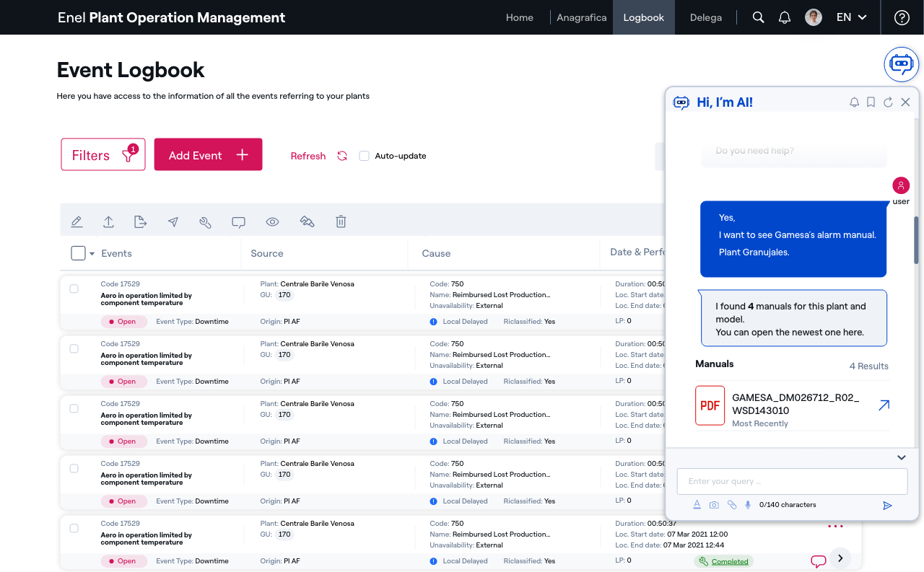Click the eye view icon in event toolbar
Screen dimensions: 924x572
(272, 222)
